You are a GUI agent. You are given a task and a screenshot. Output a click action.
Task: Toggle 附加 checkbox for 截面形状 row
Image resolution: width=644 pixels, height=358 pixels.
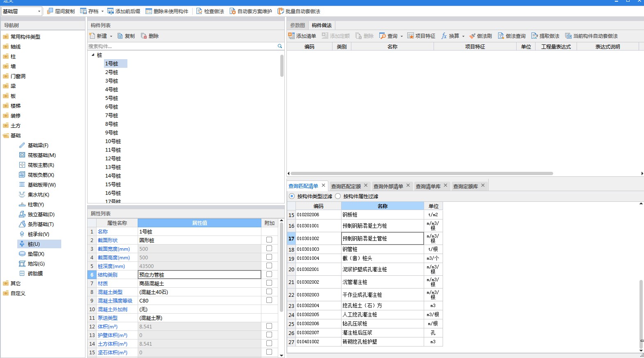coord(269,240)
